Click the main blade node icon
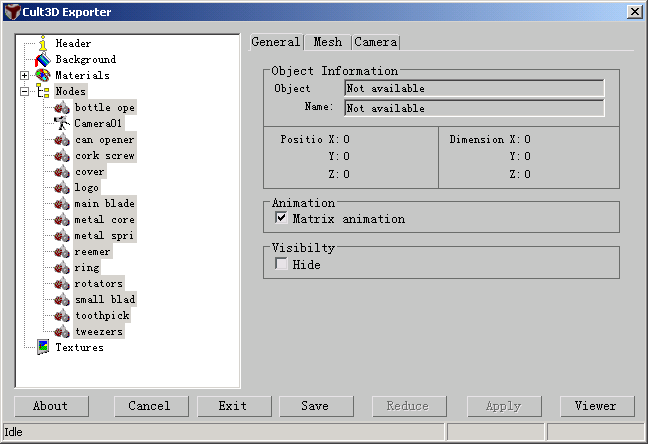Viewport: 648px width, 444px height. [62, 204]
